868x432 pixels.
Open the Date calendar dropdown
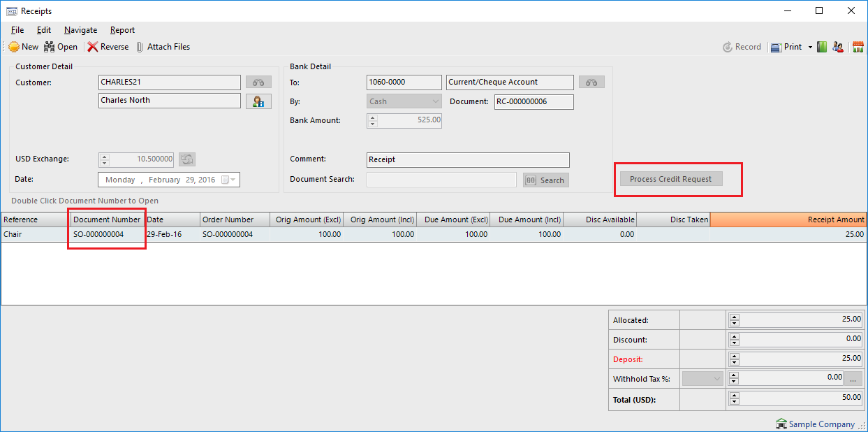point(233,180)
